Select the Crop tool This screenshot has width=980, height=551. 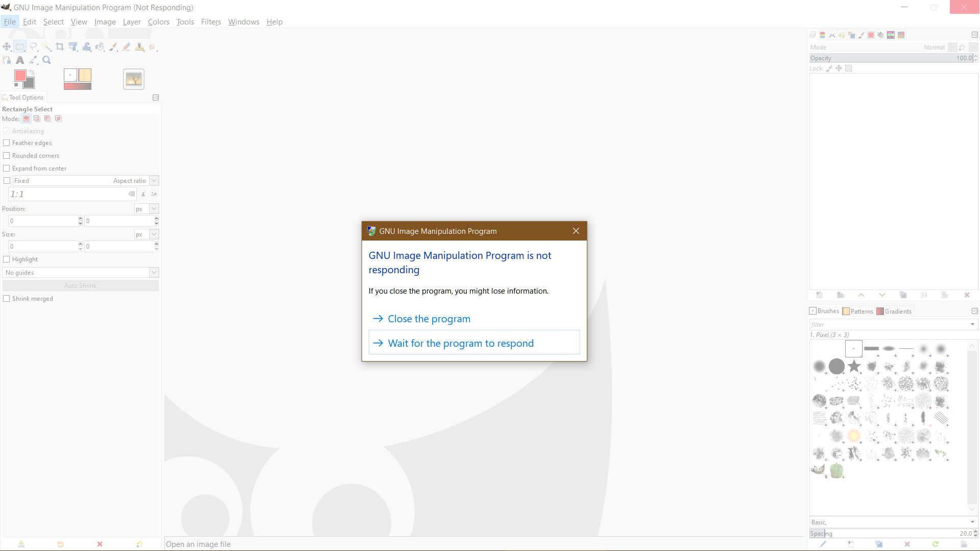60,47
